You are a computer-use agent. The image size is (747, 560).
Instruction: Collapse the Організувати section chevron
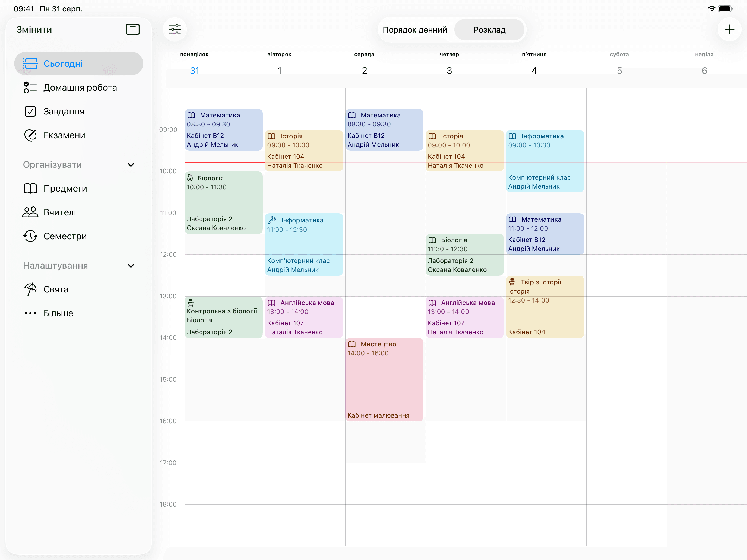[131, 165]
